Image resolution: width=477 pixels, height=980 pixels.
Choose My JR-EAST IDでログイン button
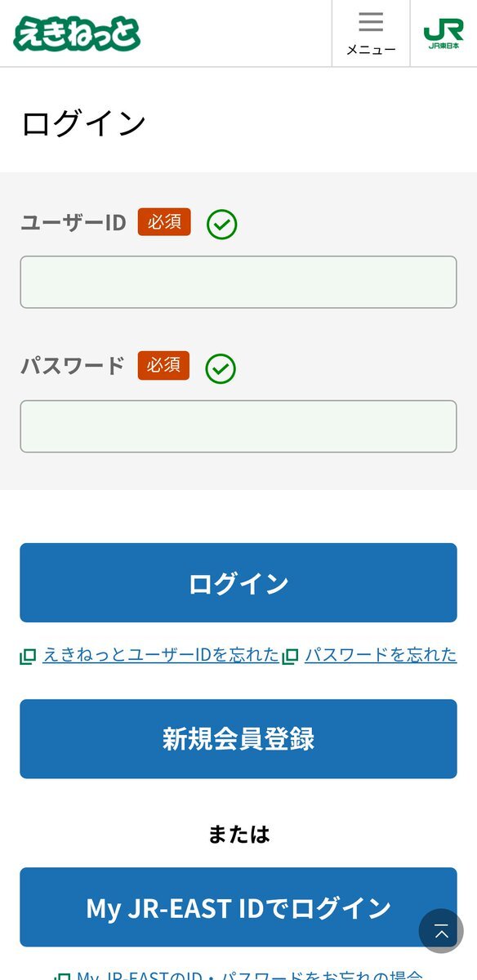point(238,907)
